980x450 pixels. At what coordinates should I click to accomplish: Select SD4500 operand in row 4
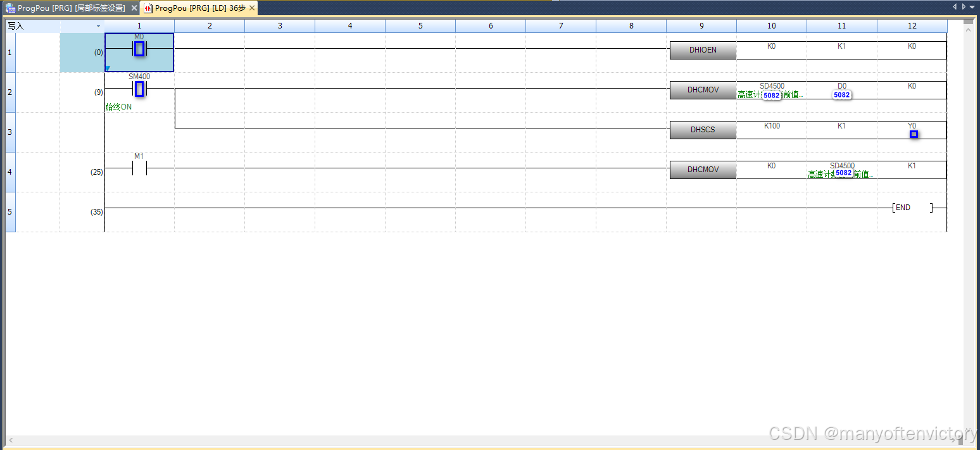pyautogui.click(x=842, y=166)
